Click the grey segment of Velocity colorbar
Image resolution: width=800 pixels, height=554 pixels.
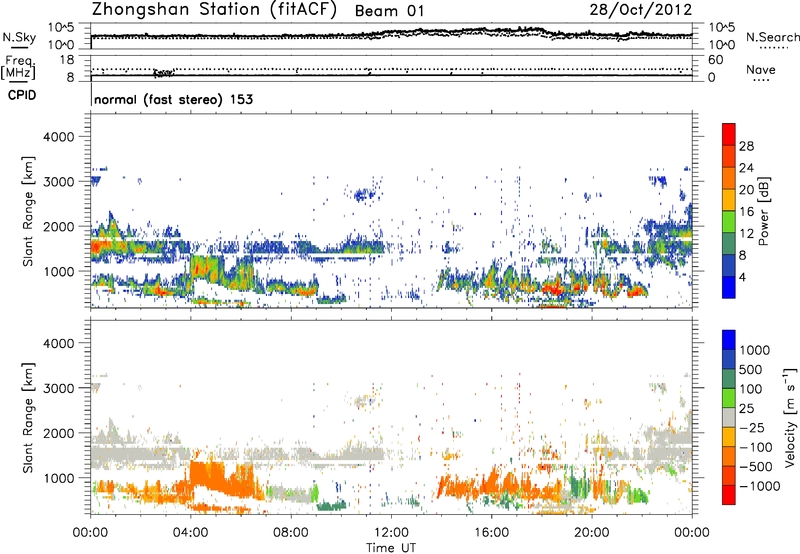click(x=729, y=417)
